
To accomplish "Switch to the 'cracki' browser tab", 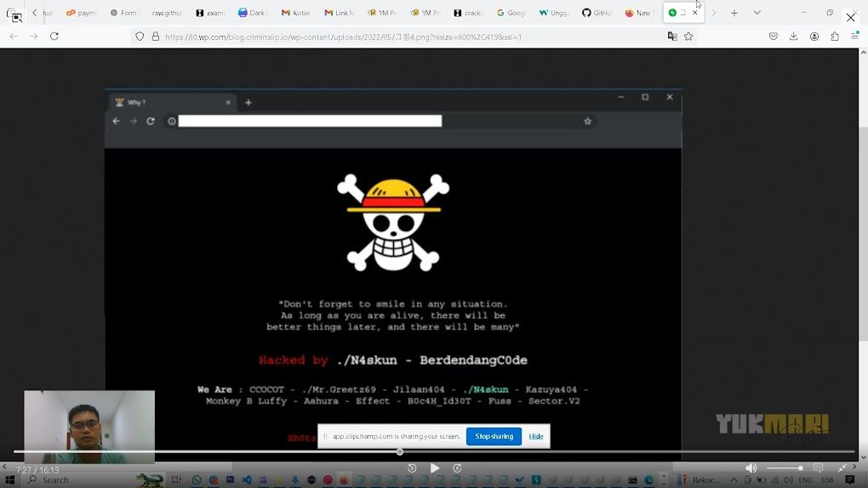I will pos(468,13).
